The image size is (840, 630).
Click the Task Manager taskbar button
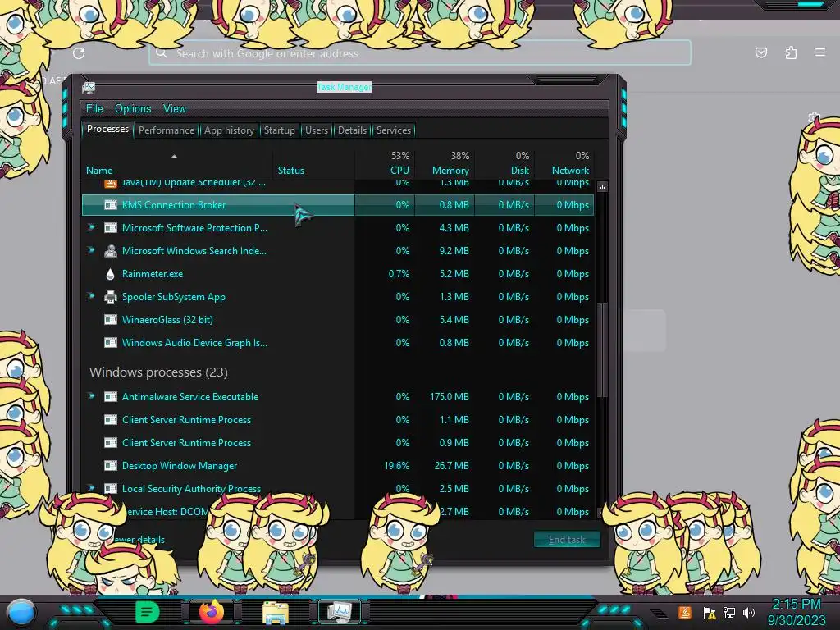click(x=340, y=612)
